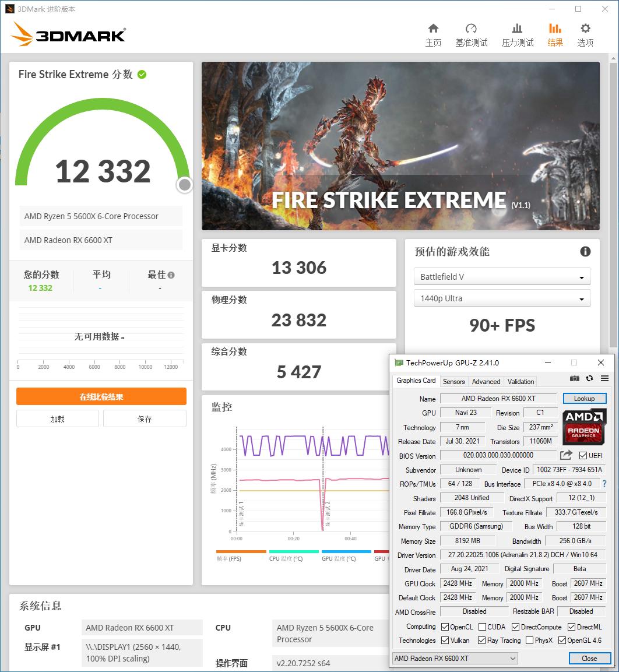Click the Fire Strike Extreme score gauge marker
619x672 pixels.
click(184, 185)
